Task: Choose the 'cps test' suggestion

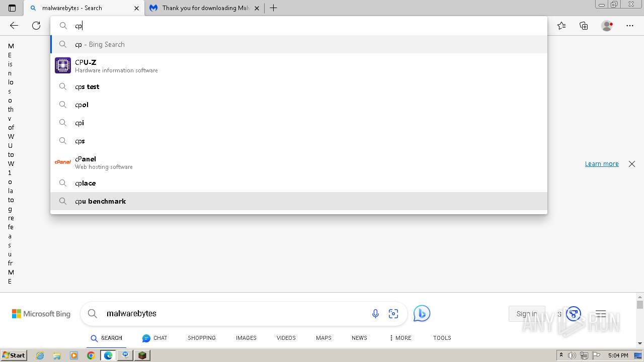Action: pyautogui.click(x=299, y=86)
